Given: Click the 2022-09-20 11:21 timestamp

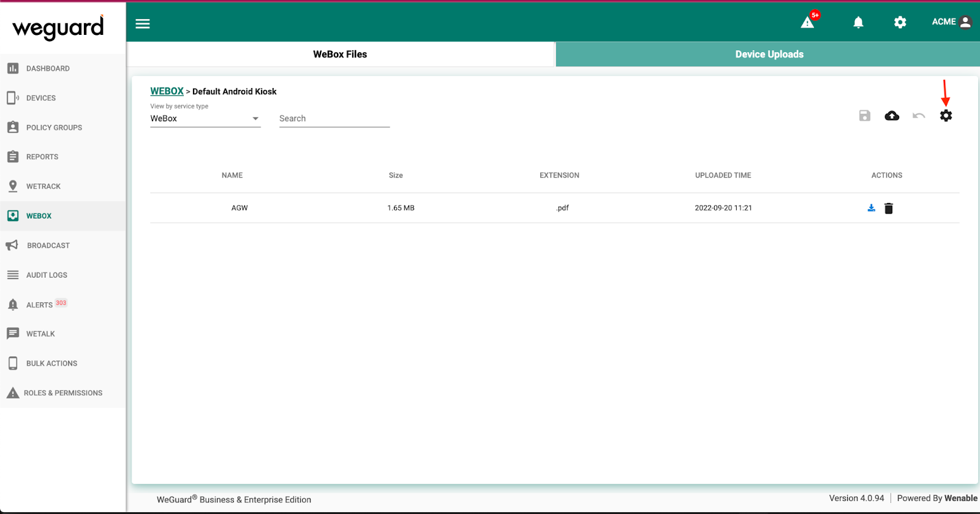Looking at the screenshot, I should (723, 208).
